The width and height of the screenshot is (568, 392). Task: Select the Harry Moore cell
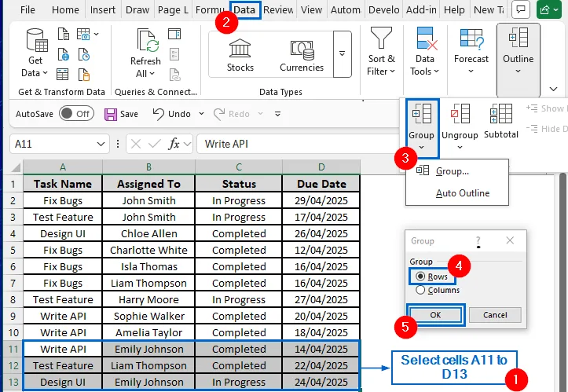click(x=149, y=299)
